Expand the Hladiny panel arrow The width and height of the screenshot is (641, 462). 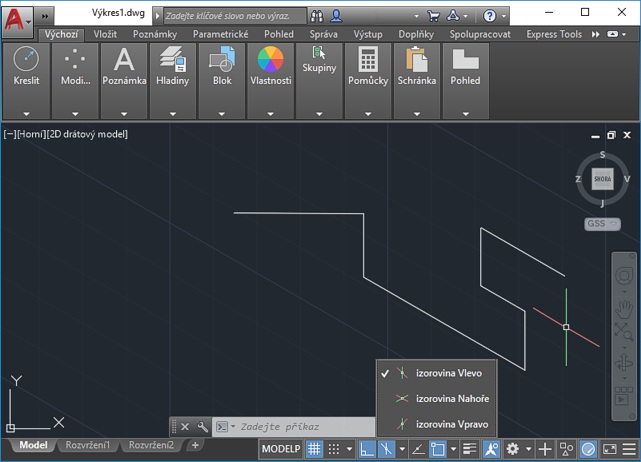pos(173,114)
